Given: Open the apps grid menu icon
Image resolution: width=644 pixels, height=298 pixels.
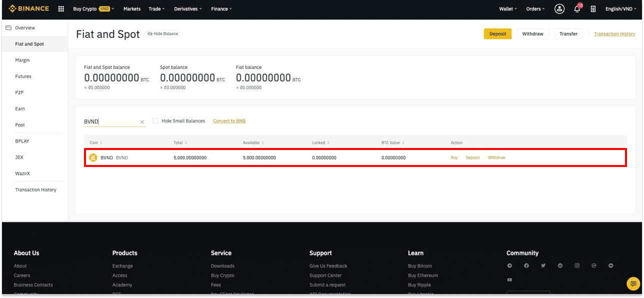Looking at the screenshot, I should point(61,9).
